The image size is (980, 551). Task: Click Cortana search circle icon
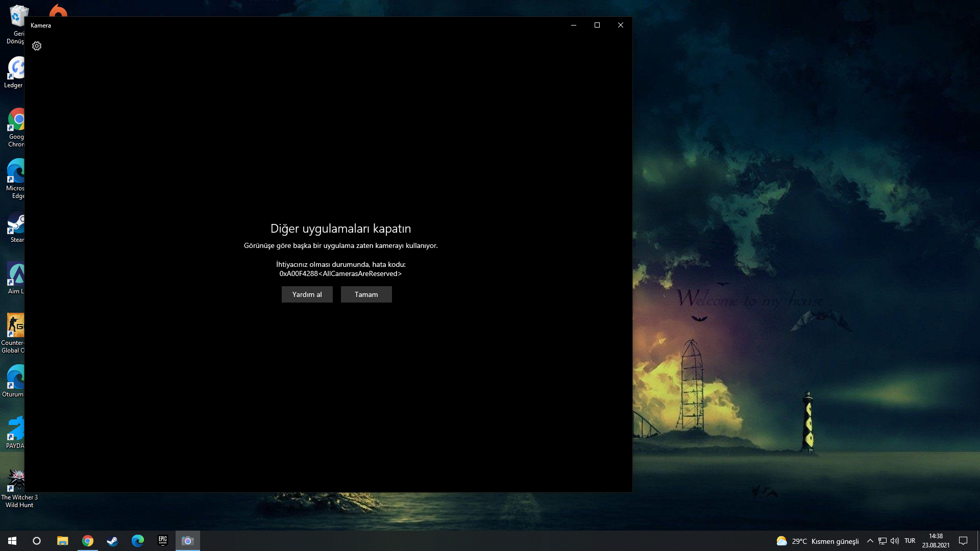tap(37, 541)
